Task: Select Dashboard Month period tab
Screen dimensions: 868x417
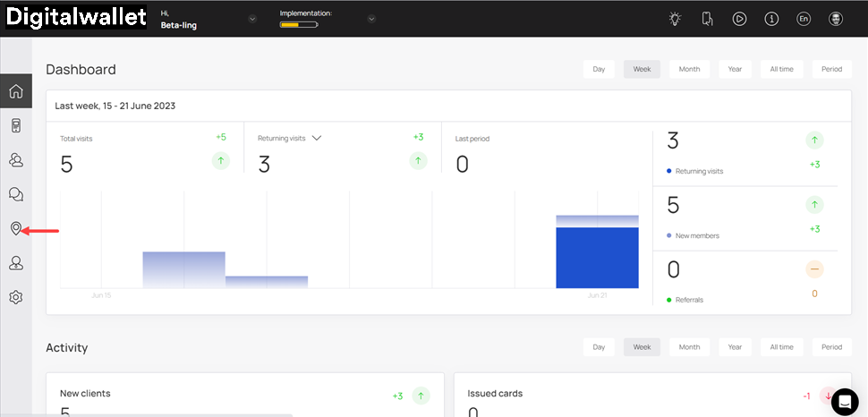Action: pyautogui.click(x=689, y=69)
